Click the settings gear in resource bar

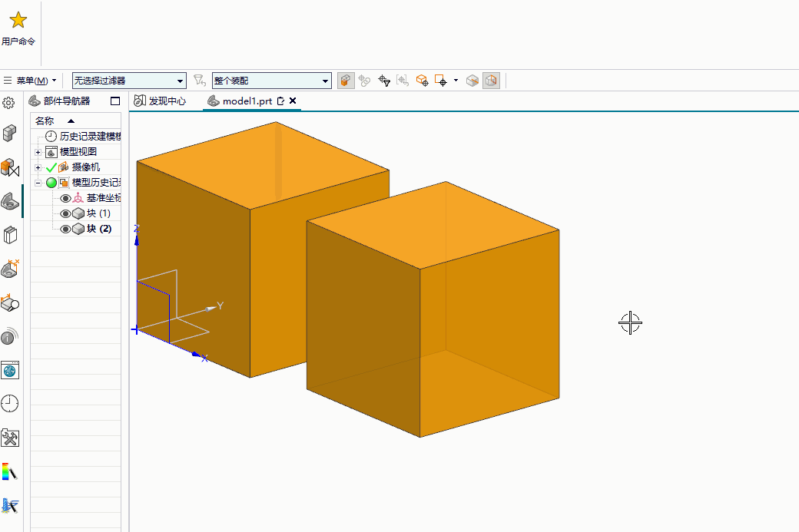click(9, 102)
